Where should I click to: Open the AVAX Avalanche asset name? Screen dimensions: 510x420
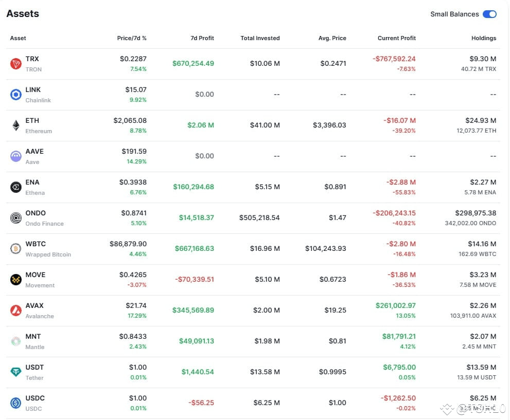point(39,311)
